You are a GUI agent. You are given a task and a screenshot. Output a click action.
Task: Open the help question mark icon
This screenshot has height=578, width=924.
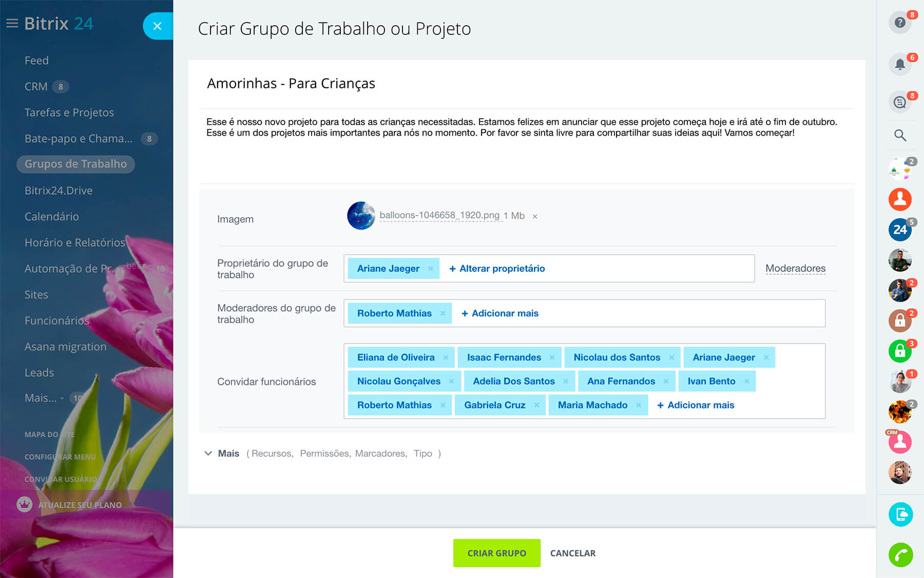[x=899, y=23]
